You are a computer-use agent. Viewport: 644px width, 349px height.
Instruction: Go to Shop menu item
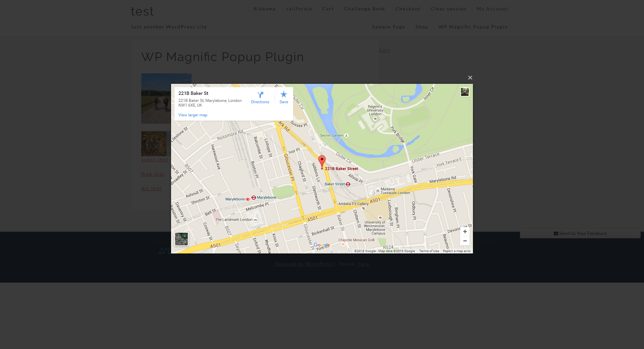[x=422, y=27]
